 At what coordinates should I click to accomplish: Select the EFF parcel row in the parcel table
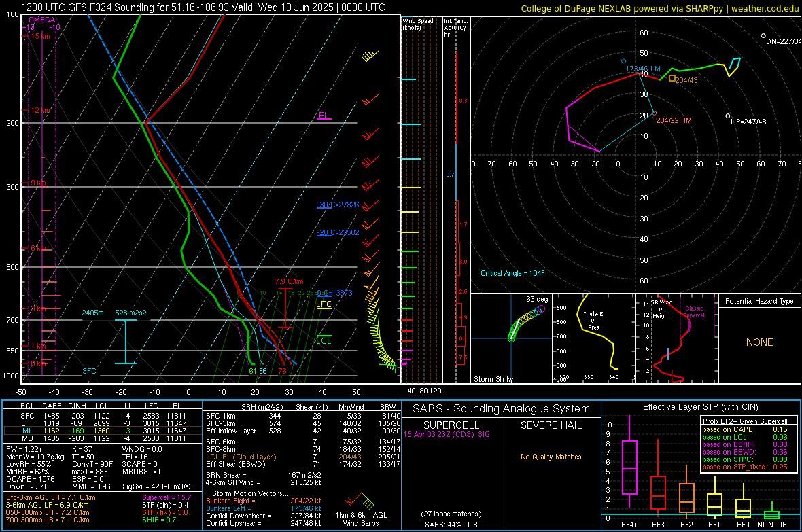point(103,423)
